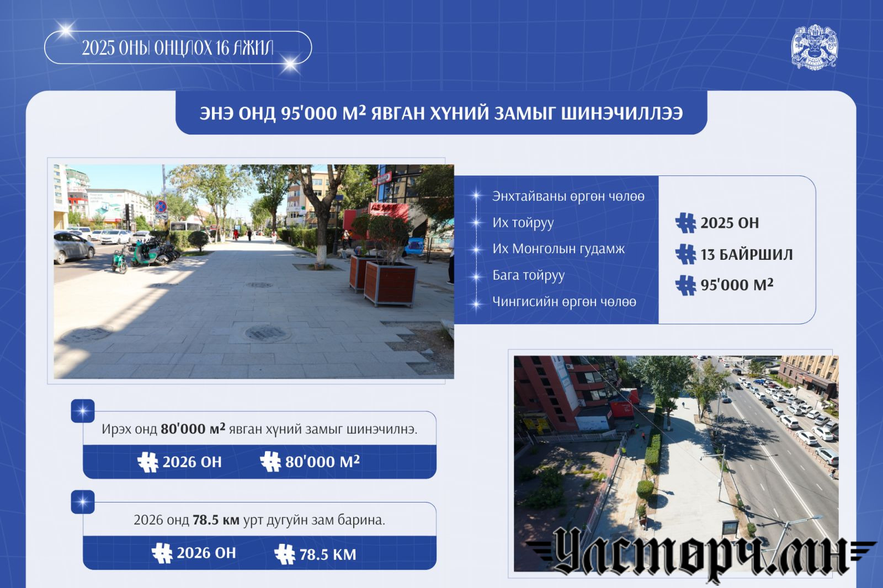Click the hashtag icon beside 2025 ОН
This screenshot has height=588, width=883.
pyautogui.click(x=685, y=223)
